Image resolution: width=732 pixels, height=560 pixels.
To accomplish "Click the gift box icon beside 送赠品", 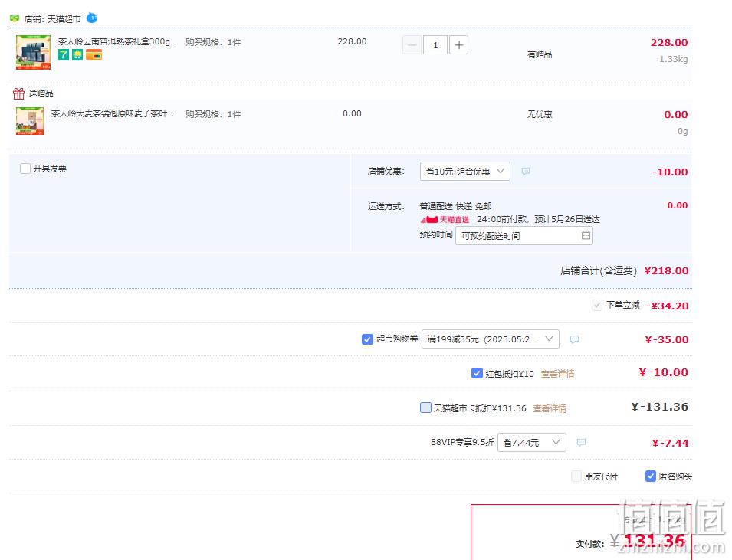I will click(x=18, y=93).
